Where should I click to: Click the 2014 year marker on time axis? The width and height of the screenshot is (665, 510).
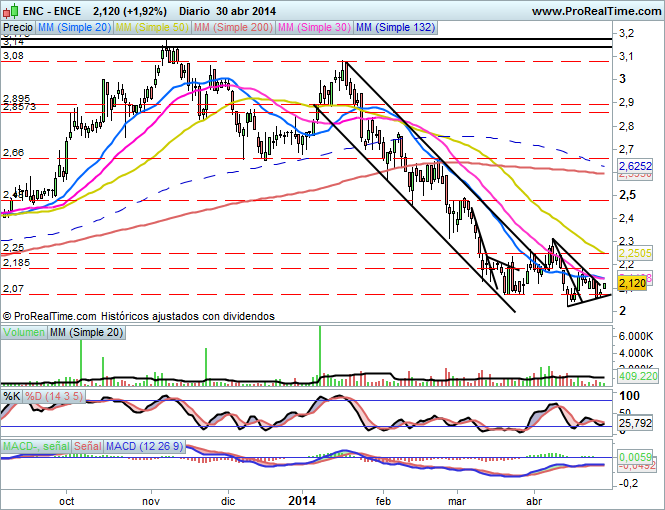[x=303, y=498]
